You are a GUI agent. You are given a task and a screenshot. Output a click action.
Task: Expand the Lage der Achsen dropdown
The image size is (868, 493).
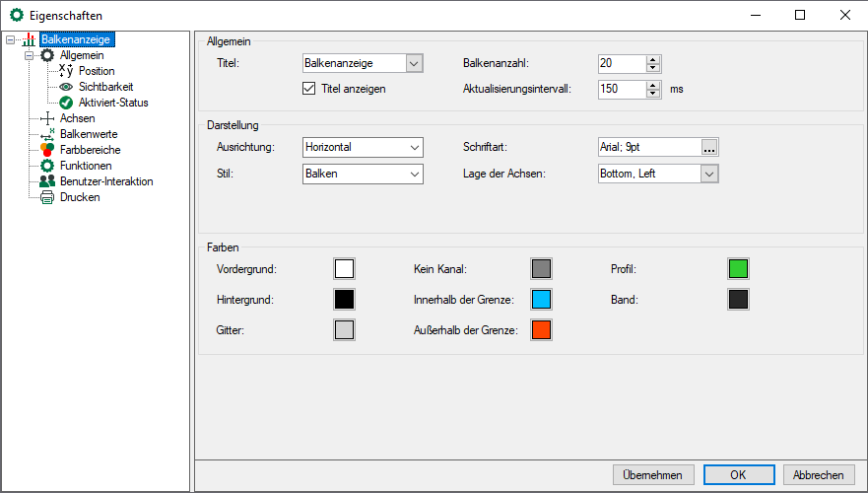708,175
